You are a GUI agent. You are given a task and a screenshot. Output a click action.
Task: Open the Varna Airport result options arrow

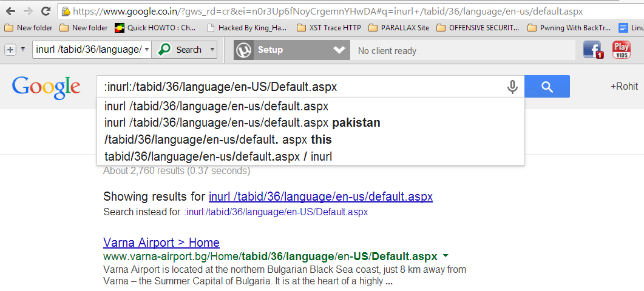click(x=445, y=256)
